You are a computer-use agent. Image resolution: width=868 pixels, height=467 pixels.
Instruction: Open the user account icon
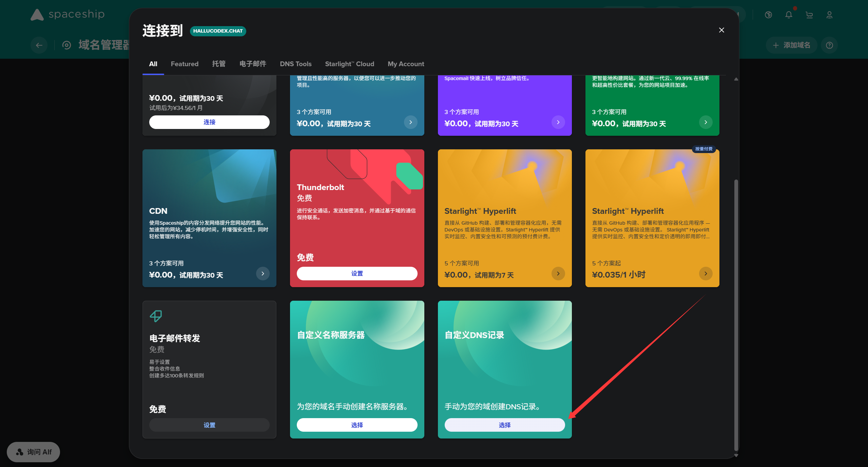(x=829, y=15)
